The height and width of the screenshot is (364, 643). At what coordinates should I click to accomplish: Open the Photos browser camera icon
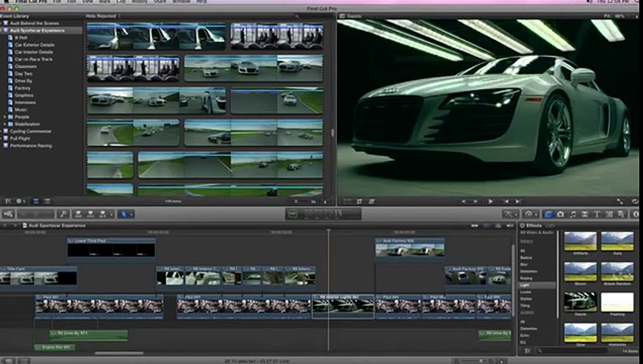pyautogui.click(x=561, y=214)
